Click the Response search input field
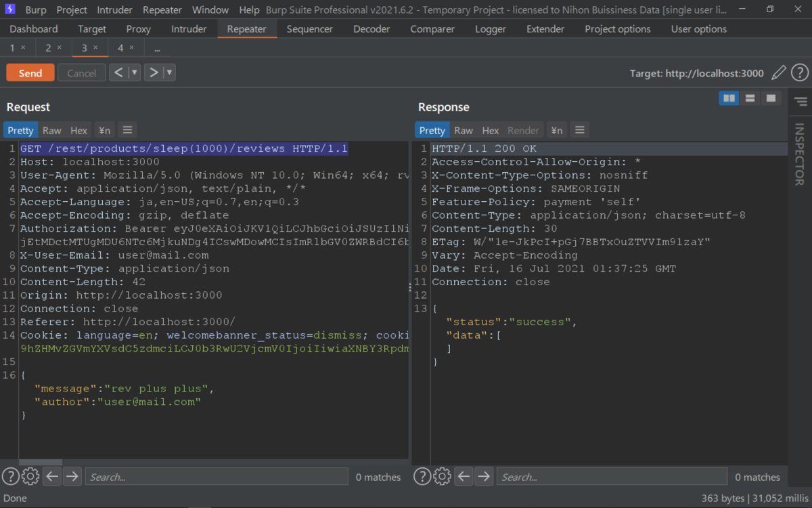 pyautogui.click(x=612, y=477)
